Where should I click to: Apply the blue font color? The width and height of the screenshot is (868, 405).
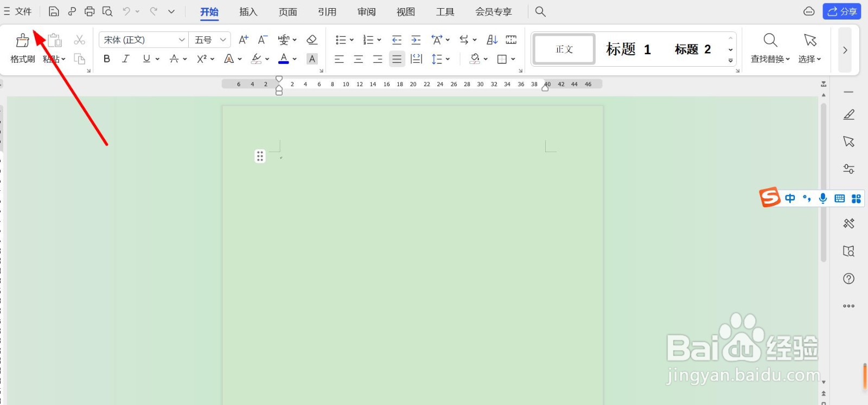tap(283, 59)
